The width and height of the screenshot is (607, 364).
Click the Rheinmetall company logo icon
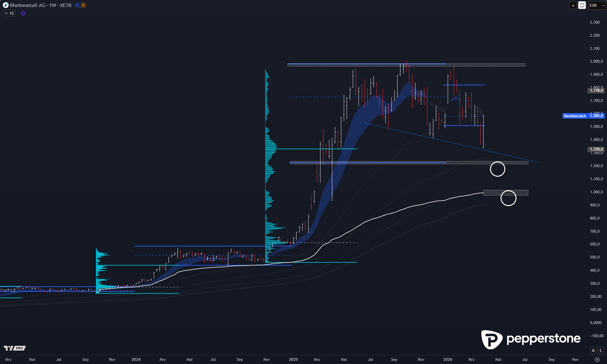coord(5,5)
